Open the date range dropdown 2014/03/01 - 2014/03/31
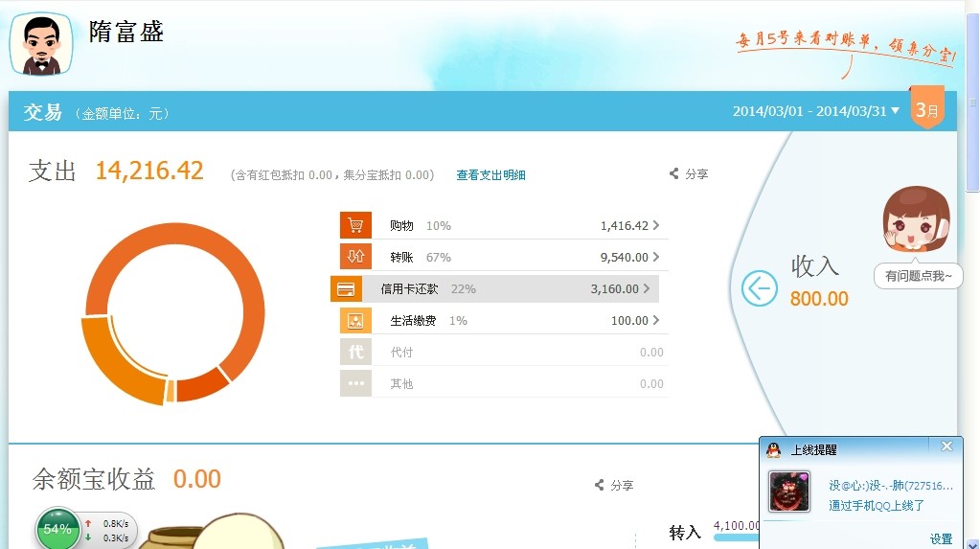Viewport: 980px width, 549px height. [815, 111]
